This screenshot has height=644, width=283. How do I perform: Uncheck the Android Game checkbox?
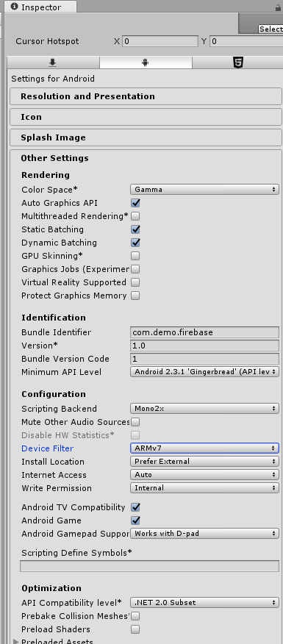(135, 520)
